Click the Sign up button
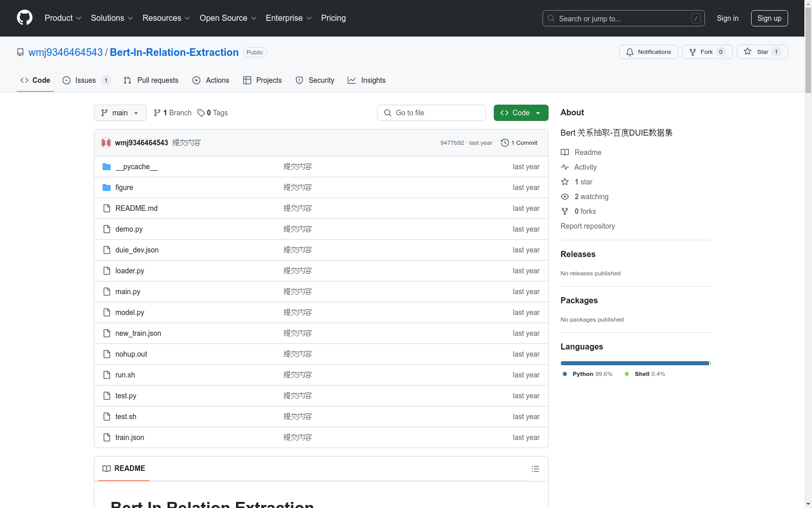Viewport: 812px width, 508px height. [x=769, y=18]
